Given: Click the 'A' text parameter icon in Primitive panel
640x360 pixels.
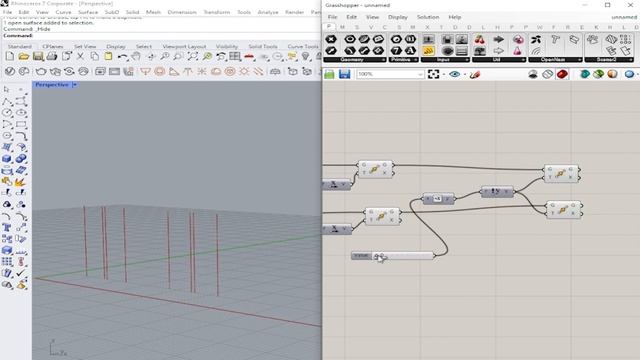Looking at the screenshot, I should pos(410,51).
